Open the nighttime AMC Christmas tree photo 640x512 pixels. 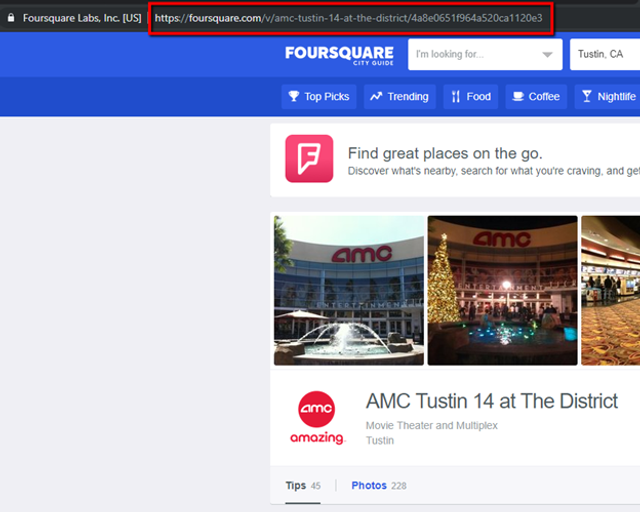click(502, 290)
